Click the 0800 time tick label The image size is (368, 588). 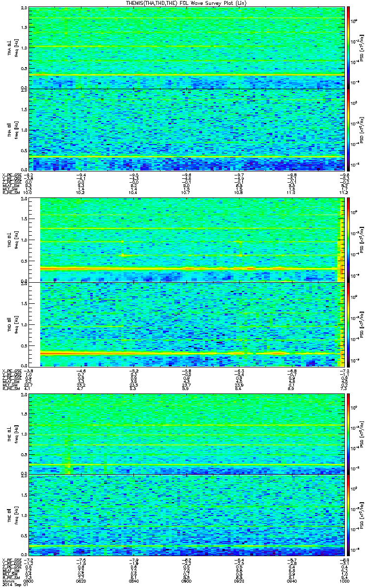pyautogui.click(x=29, y=581)
